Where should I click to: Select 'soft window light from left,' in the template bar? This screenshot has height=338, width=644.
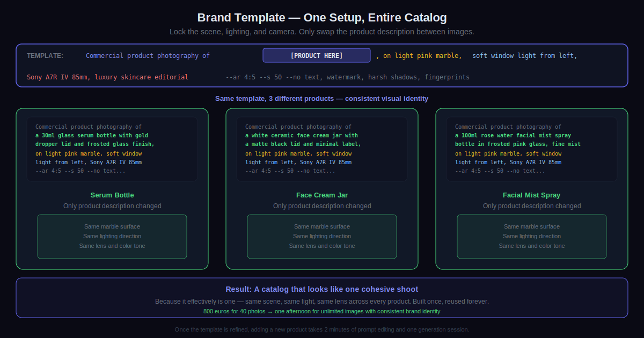click(x=524, y=56)
